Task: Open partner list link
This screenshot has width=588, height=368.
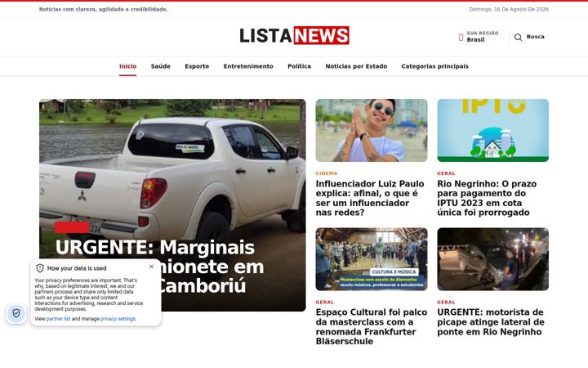Action: click(x=58, y=319)
